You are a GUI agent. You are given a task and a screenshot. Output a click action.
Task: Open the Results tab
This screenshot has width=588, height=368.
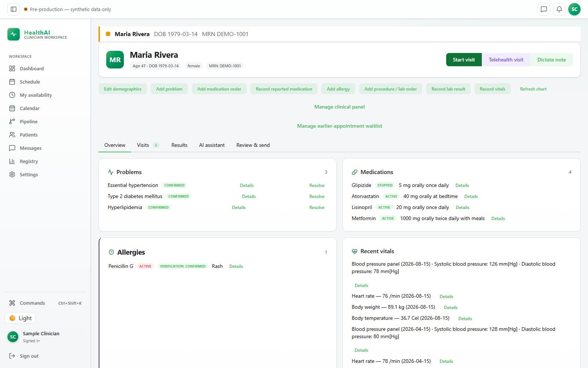click(x=179, y=145)
